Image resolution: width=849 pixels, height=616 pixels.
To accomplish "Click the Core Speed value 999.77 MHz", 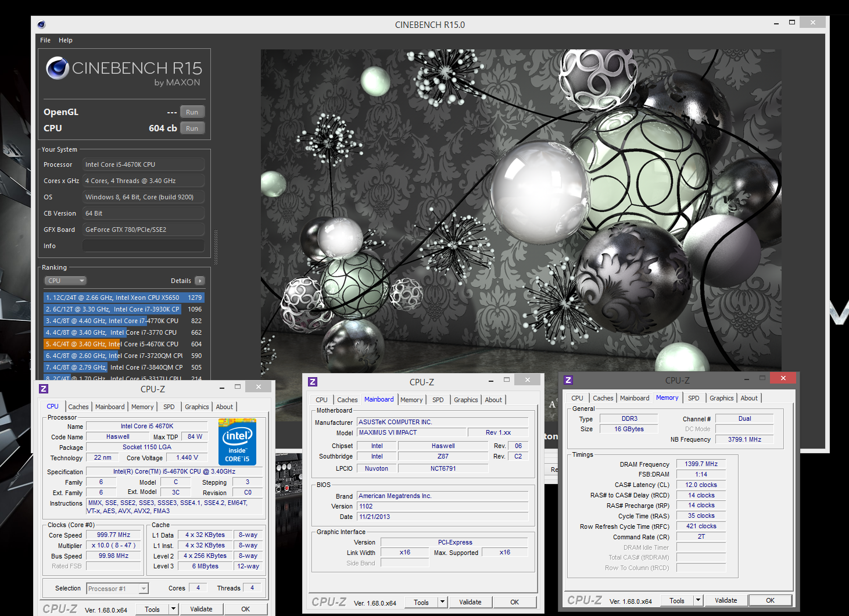I will coord(114,535).
